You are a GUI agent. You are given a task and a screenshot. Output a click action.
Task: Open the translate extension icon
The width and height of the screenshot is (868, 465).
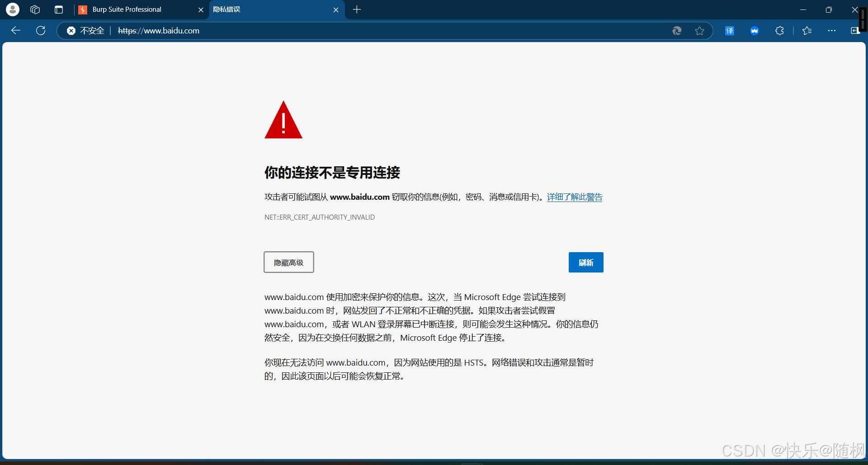(x=730, y=31)
